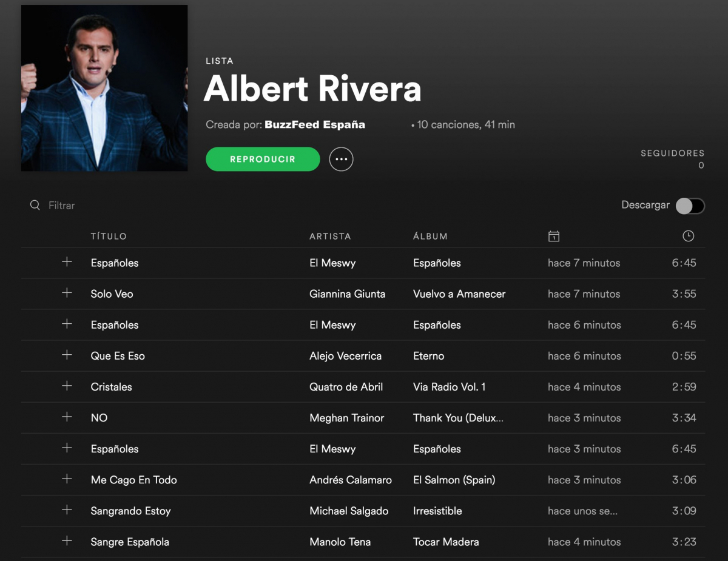Save the song NO with its plus icon
The image size is (728, 561).
(67, 417)
